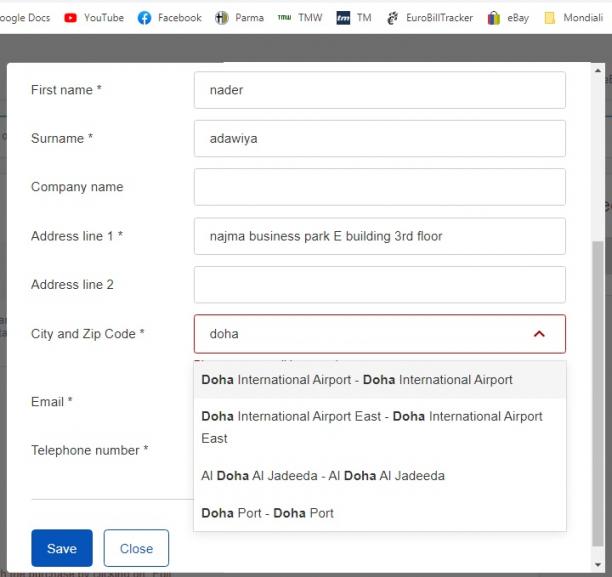This screenshot has width=612, height=577.
Task: Select Doha International Airport option
Action: (x=380, y=379)
